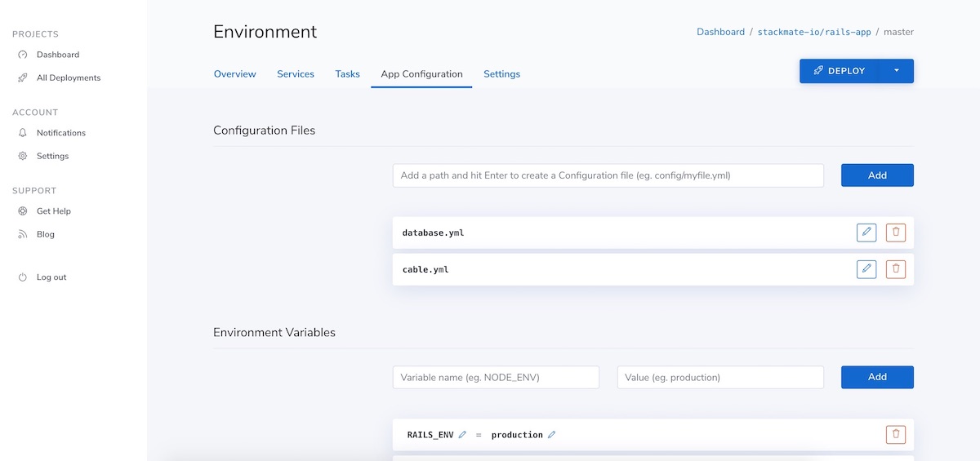Edit the production value pencil icon
Viewport: 980px width, 461px height.
[551, 435]
